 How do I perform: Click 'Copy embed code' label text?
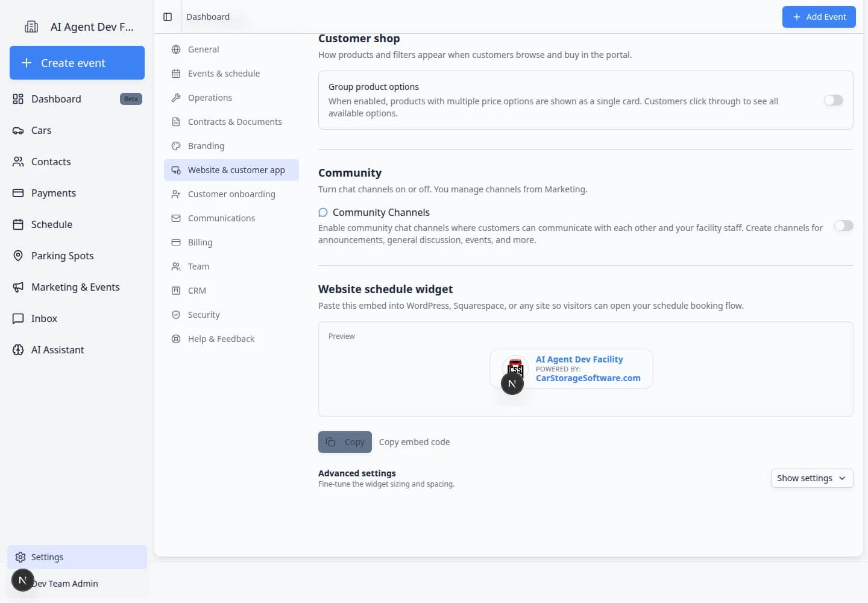click(x=415, y=442)
